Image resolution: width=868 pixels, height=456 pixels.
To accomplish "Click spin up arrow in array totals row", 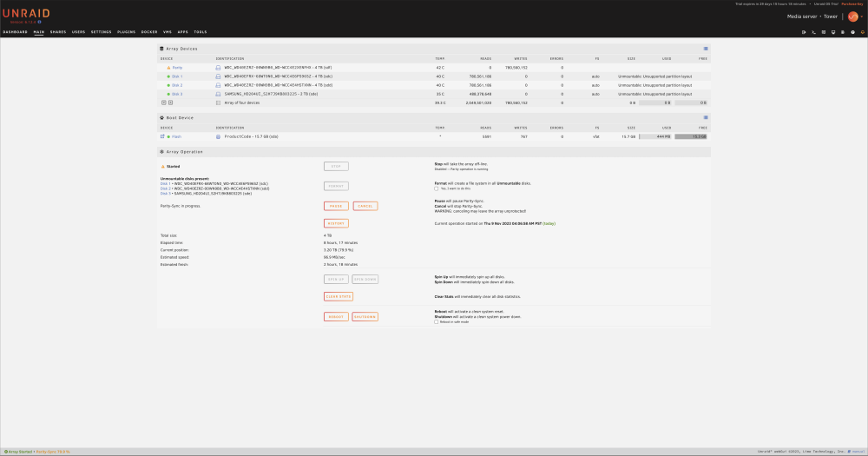I will coord(170,102).
